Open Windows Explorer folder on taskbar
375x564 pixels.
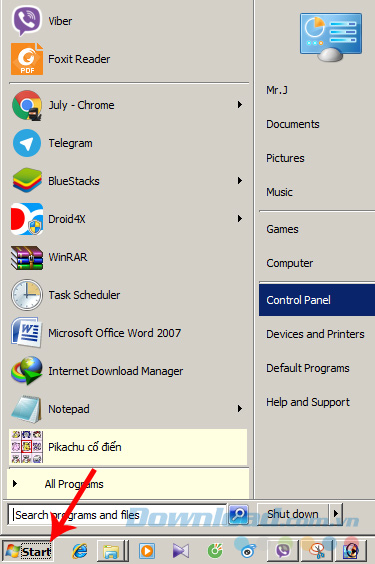[111, 551]
